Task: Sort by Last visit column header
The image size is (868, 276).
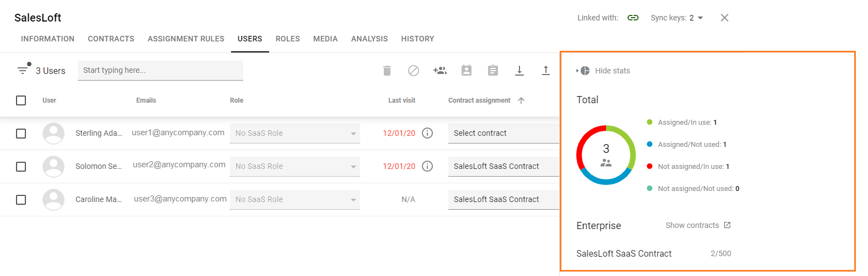Action: pos(401,100)
